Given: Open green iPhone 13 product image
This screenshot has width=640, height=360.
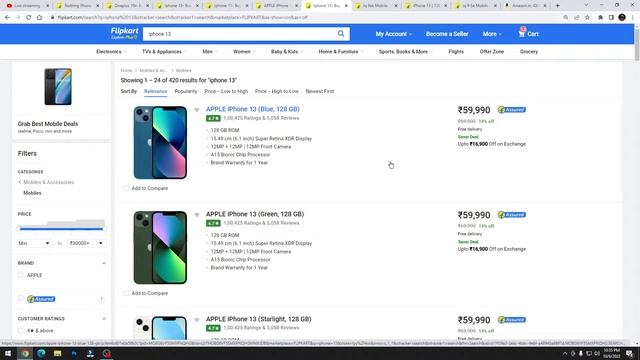Looking at the screenshot, I should pyautogui.click(x=160, y=247).
